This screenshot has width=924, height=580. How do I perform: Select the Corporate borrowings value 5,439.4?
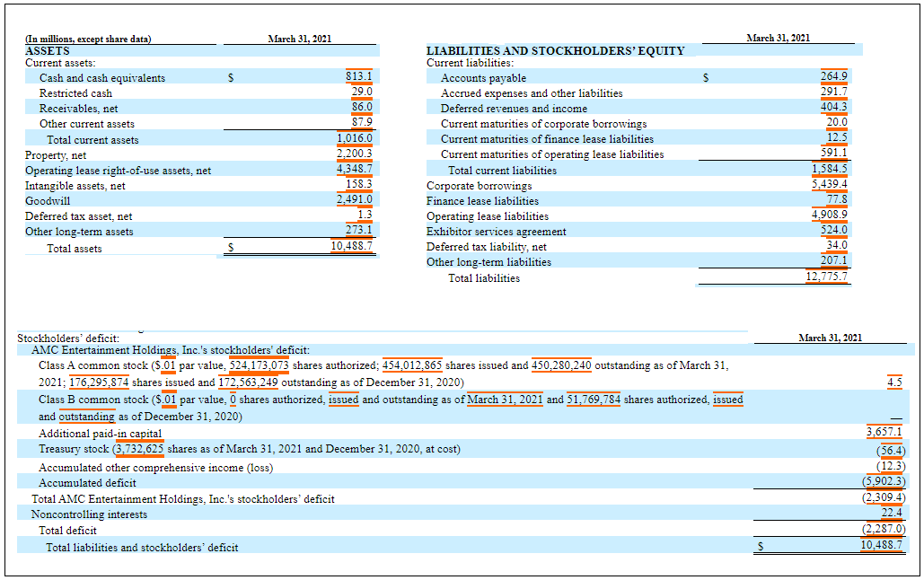click(x=830, y=184)
